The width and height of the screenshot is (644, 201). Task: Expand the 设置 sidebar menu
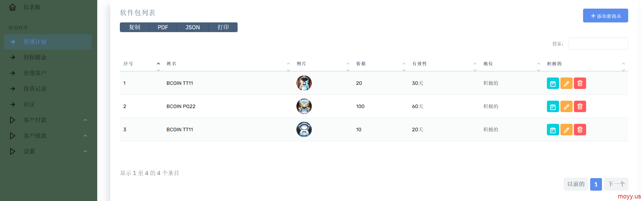[48, 151]
